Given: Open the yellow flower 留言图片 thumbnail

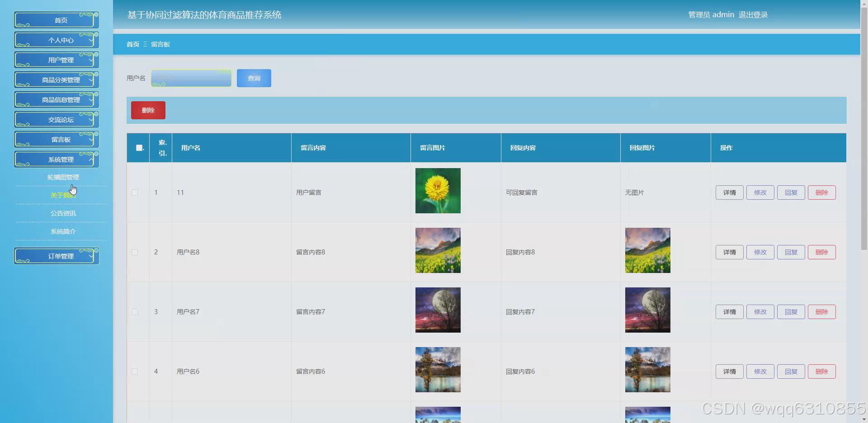Looking at the screenshot, I should 438,191.
